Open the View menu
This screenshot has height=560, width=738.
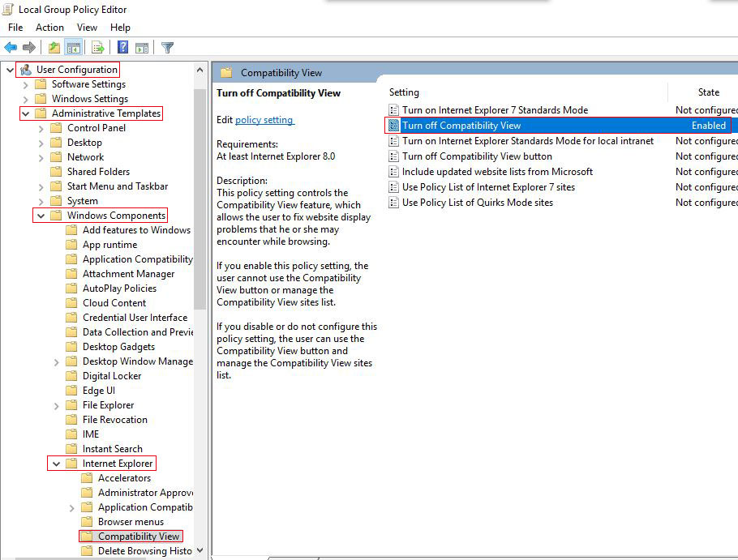click(87, 28)
